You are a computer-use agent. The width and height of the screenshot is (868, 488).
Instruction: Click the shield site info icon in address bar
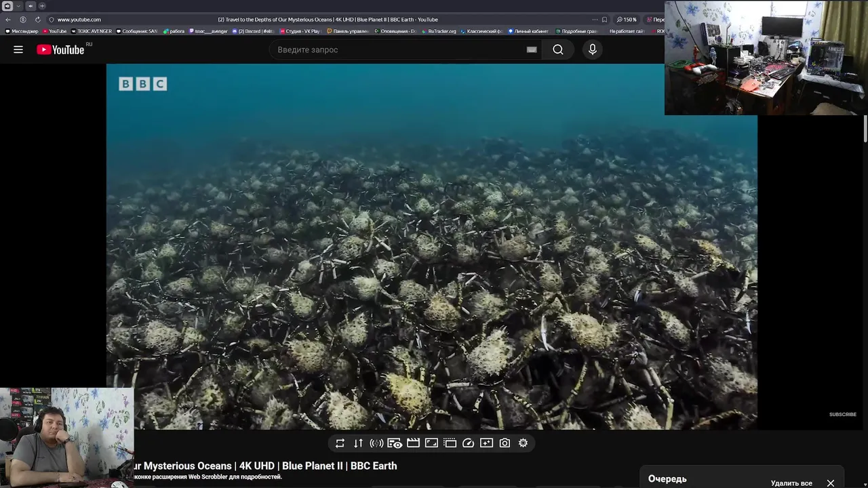coord(51,20)
